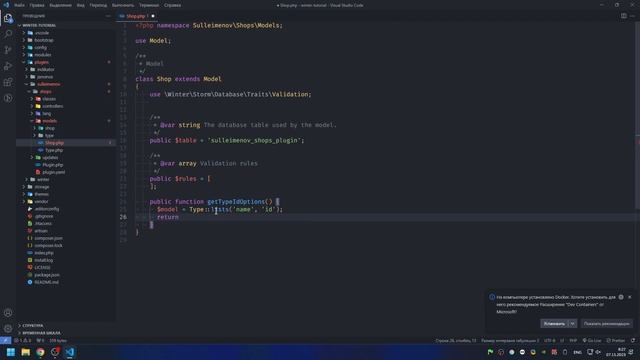This screenshot has width=640, height=360.
Task: Open Plugin.php in the explorer
Action: [x=53, y=165]
